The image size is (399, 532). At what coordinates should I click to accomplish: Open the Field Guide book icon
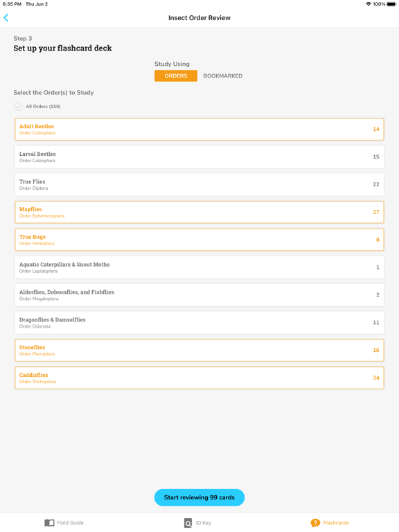pos(49,523)
